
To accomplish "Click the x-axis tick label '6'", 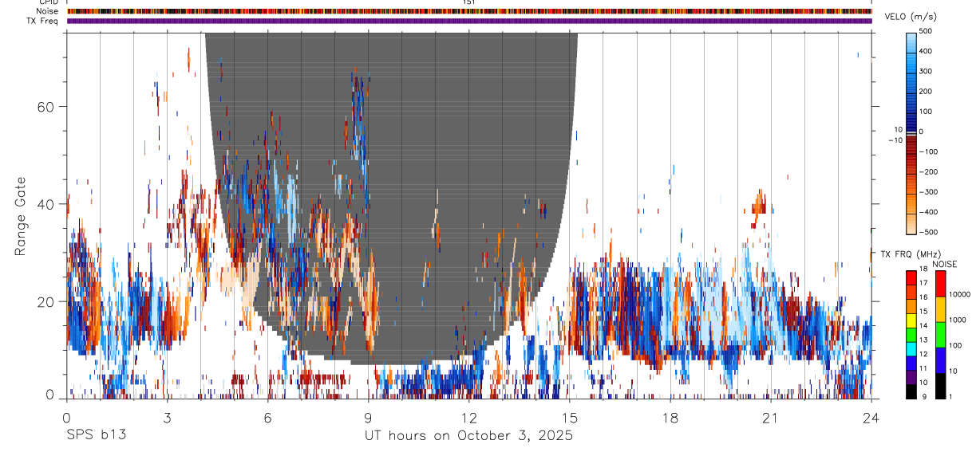I will coord(267,418).
